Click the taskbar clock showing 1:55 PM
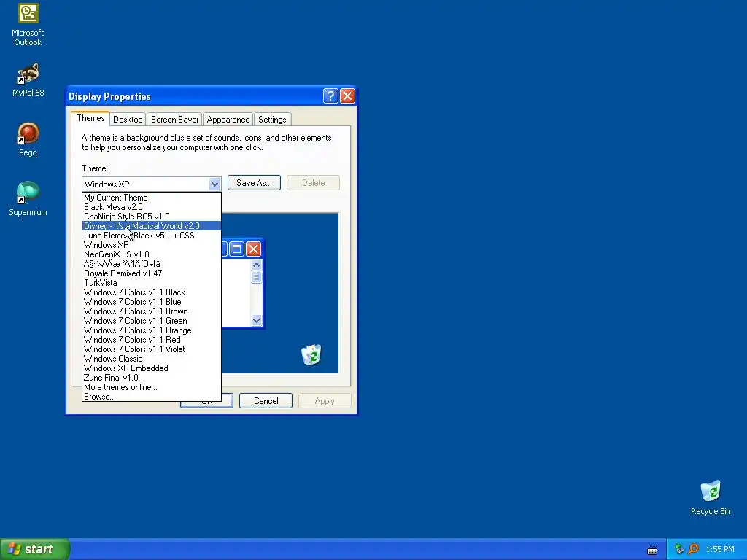The width and height of the screenshot is (747, 560). [720, 549]
